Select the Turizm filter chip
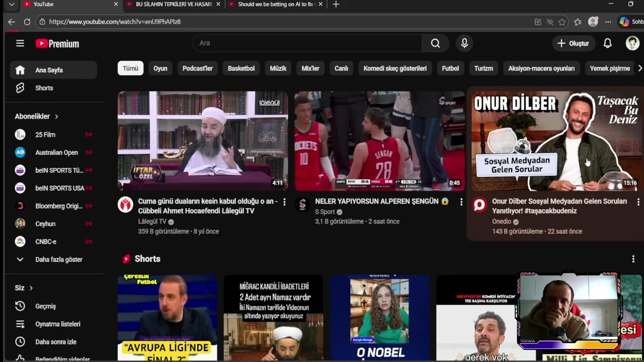The image size is (644, 362). (x=484, y=68)
